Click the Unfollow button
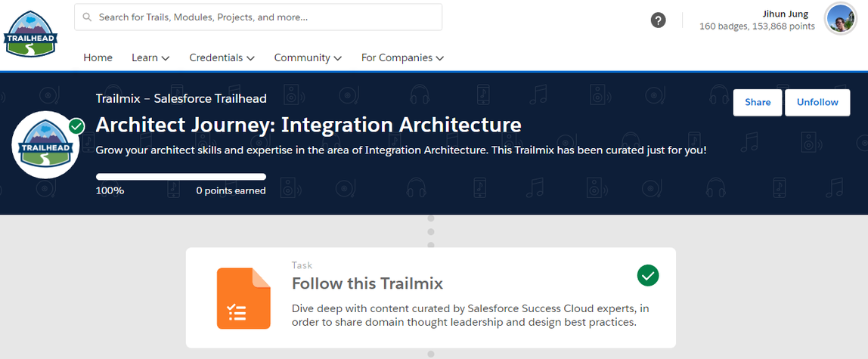The height and width of the screenshot is (359, 868). point(817,102)
